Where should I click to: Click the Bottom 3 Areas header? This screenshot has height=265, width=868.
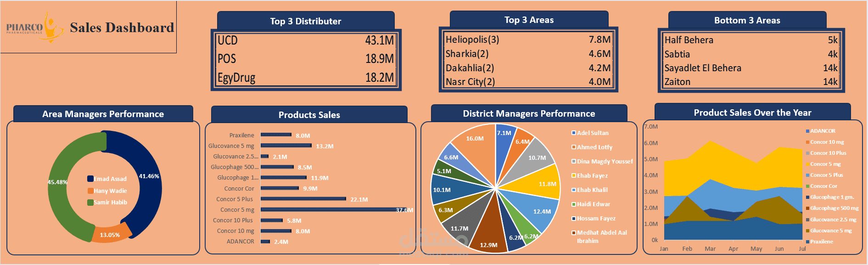click(747, 20)
